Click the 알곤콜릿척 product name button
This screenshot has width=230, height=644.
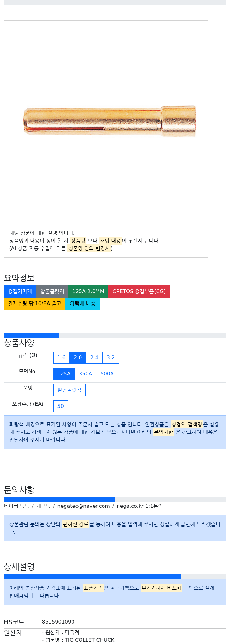tap(69, 390)
